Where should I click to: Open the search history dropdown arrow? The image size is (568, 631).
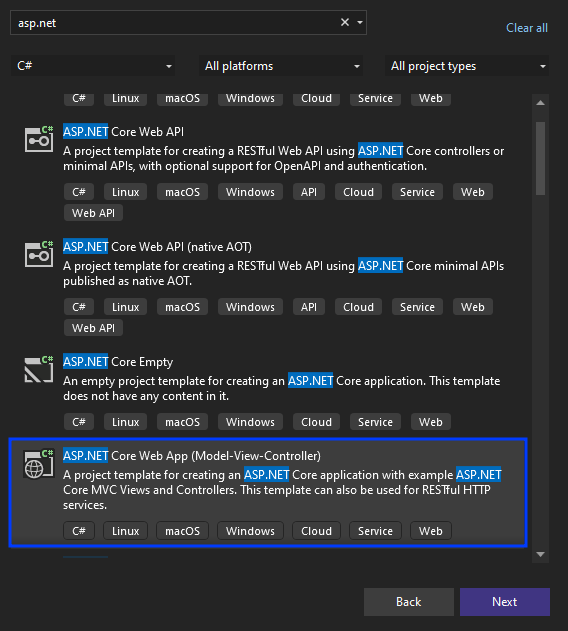[360, 23]
